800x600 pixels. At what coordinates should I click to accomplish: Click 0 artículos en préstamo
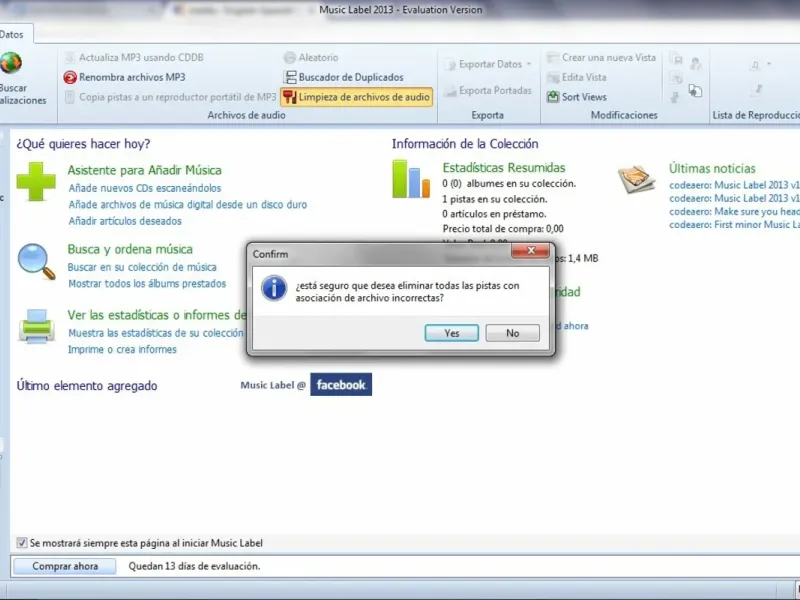(494, 214)
